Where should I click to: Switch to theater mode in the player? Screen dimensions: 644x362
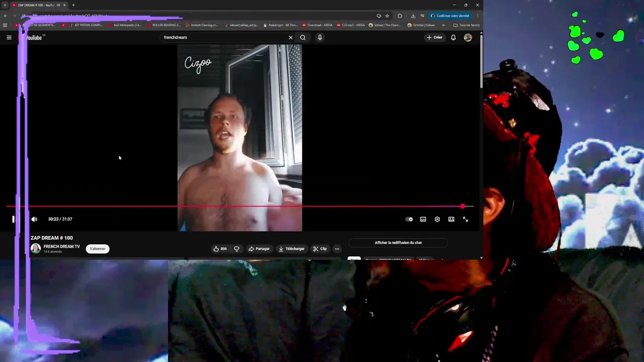tap(451, 219)
